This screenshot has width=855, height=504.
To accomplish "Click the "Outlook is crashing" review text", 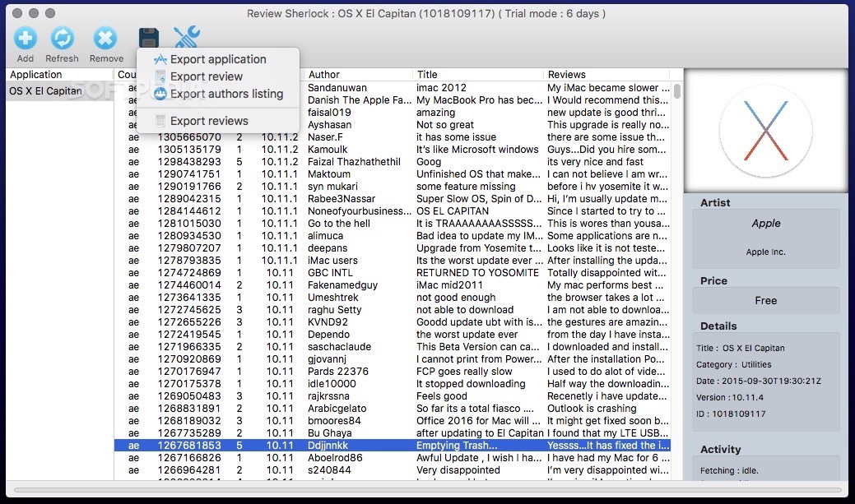I will (592, 409).
